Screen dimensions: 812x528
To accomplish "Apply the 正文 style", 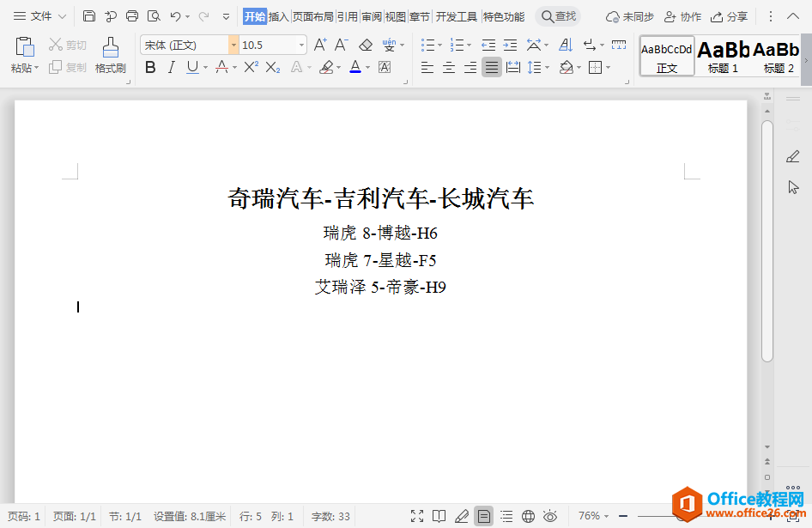I will [666, 56].
